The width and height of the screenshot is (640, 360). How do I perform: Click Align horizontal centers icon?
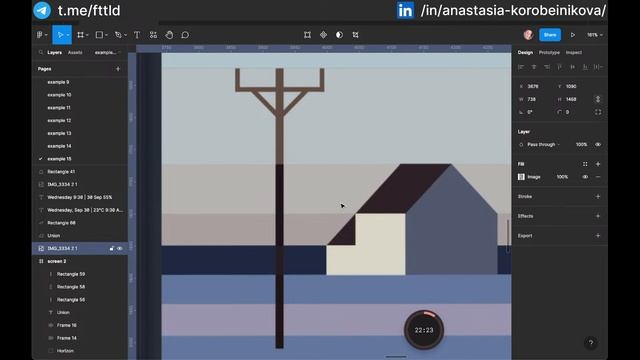coord(534,67)
